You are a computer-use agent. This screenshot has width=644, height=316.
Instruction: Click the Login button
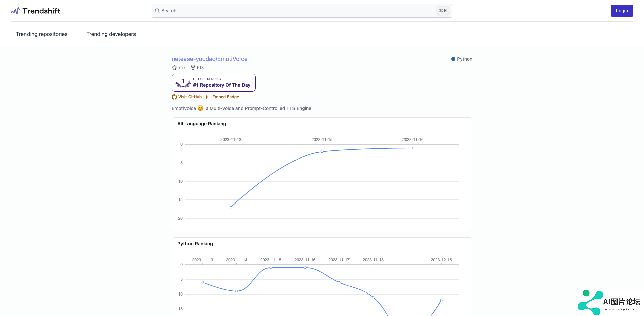622,11
